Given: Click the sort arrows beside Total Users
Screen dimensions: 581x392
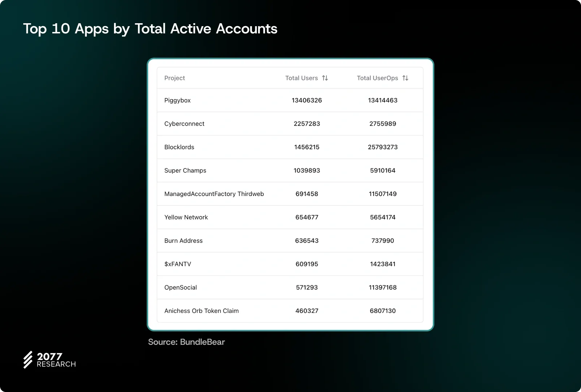Looking at the screenshot, I should [325, 78].
